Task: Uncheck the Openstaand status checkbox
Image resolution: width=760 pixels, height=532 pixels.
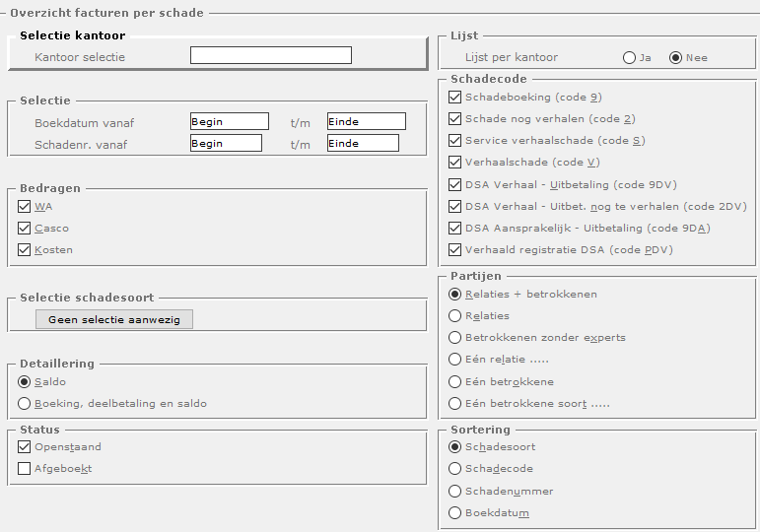Action: coord(25,447)
